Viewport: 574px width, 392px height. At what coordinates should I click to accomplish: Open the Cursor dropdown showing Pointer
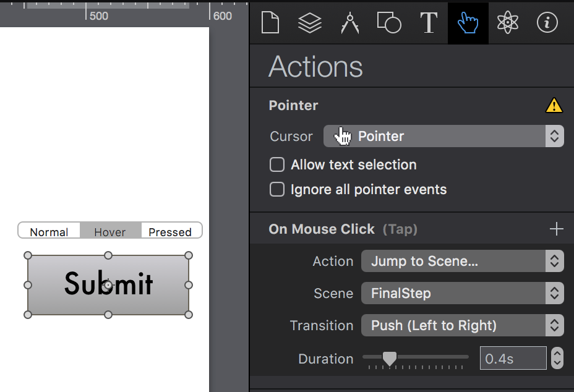click(x=443, y=137)
